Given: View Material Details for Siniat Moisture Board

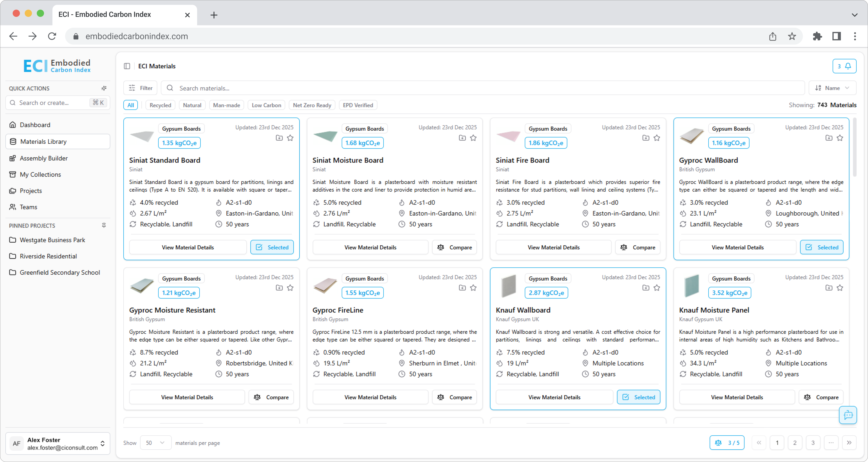Looking at the screenshot, I should (370, 247).
